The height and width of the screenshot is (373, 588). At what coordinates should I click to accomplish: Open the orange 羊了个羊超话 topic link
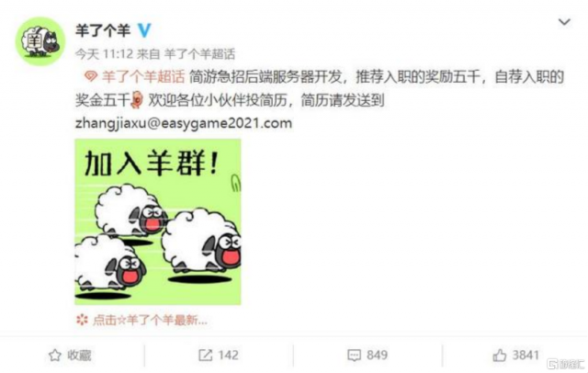point(143,76)
